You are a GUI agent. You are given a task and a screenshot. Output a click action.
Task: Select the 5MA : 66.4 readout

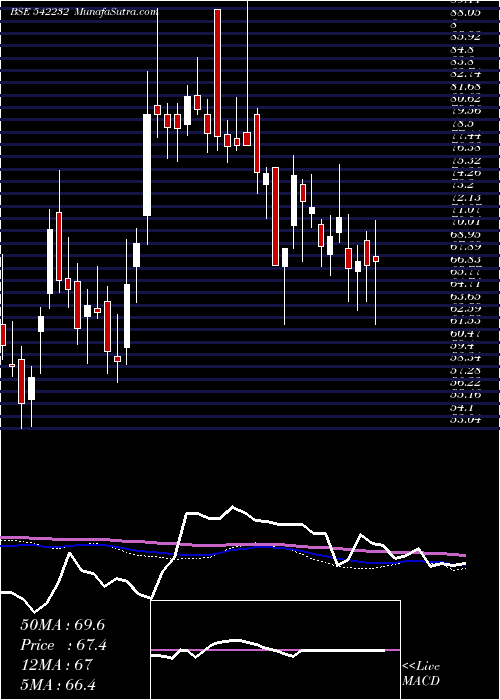(58, 684)
